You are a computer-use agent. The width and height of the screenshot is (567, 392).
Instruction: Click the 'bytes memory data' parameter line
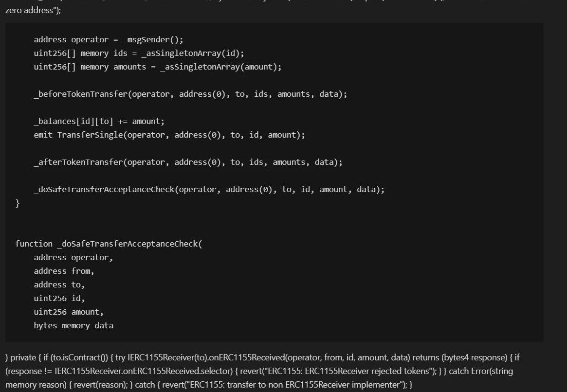73,325
